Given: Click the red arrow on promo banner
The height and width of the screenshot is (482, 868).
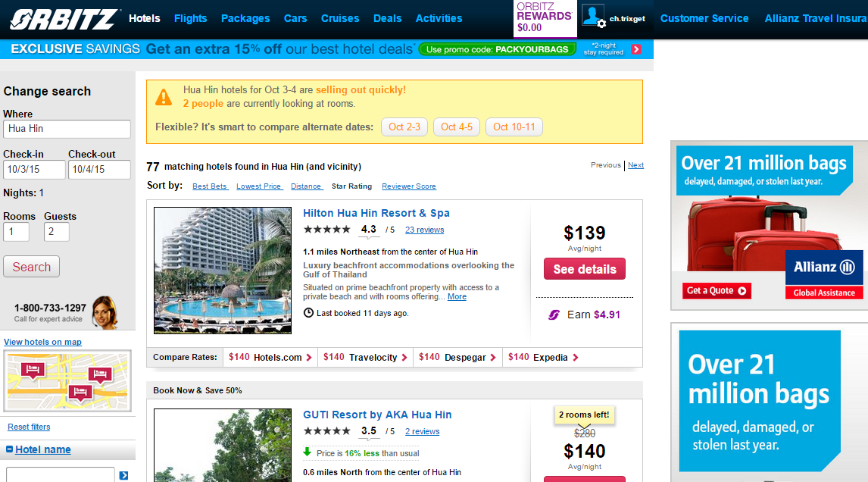Looking at the screenshot, I should click(x=636, y=49).
